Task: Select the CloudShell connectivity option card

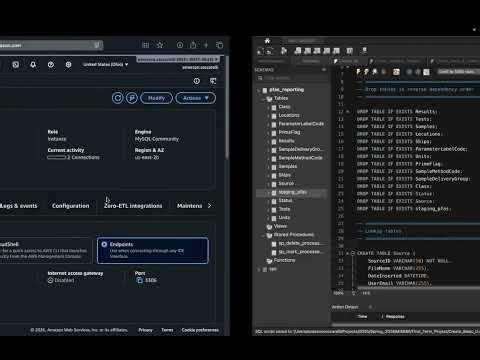Action: pos(45,251)
